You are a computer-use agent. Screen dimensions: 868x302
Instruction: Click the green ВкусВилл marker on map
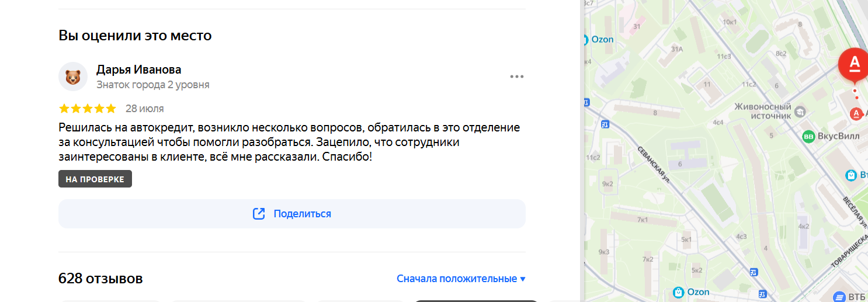pos(809,136)
